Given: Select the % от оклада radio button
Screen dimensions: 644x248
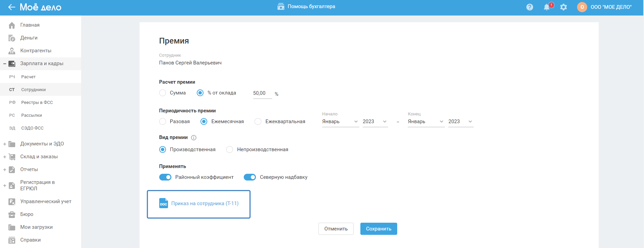Looking at the screenshot, I should 200,93.
